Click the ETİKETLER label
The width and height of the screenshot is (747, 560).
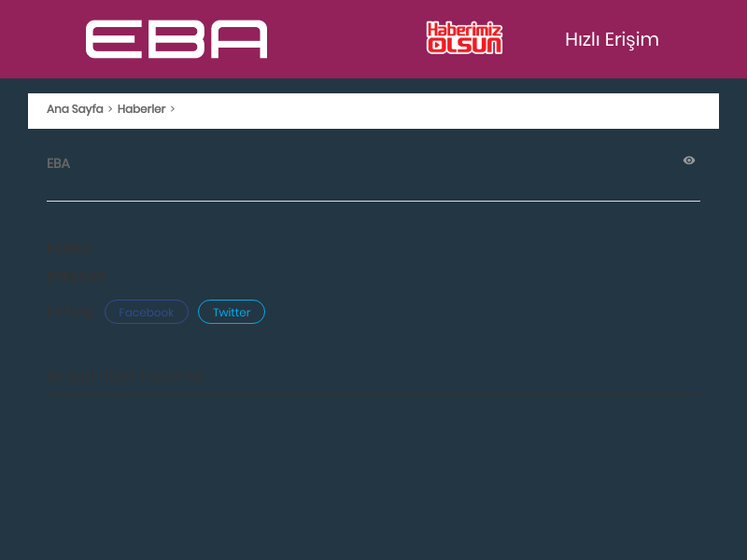tap(77, 276)
